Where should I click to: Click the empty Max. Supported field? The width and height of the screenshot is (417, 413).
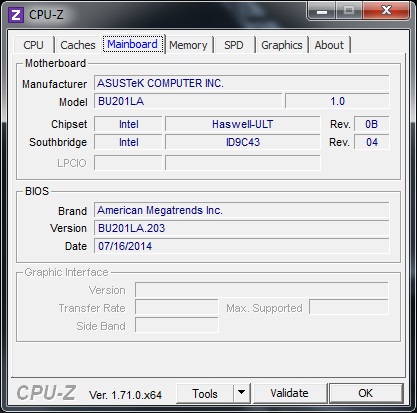pyautogui.click(x=349, y=307)
